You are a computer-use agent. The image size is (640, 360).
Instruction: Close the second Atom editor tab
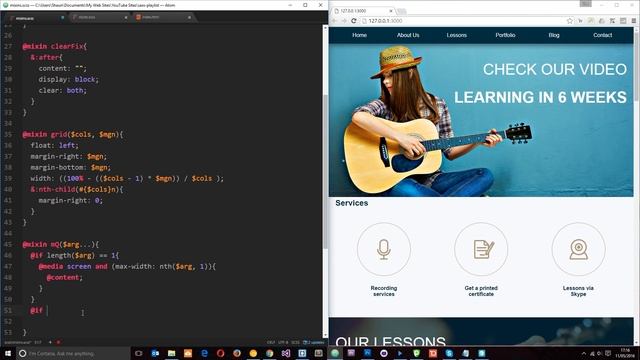click(126, 18)
